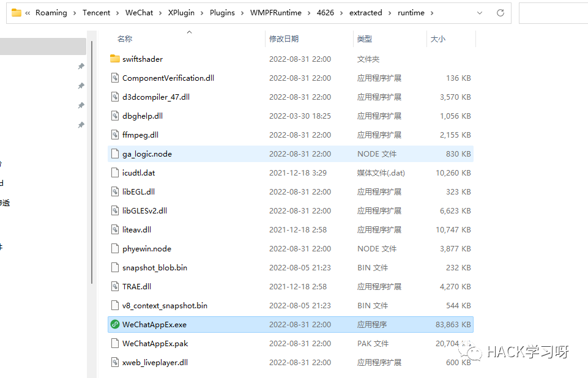The height and width of the screenshot is (378, 588).
Task: Open the chevron after Tencent in the path
Action: (x=117, y=13)
